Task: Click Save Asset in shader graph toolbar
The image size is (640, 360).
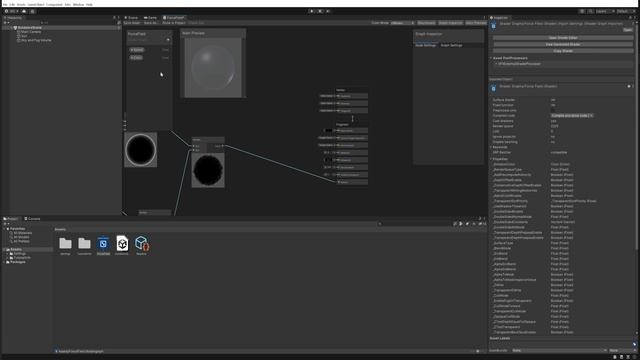Action: click(x=132, y=23)
